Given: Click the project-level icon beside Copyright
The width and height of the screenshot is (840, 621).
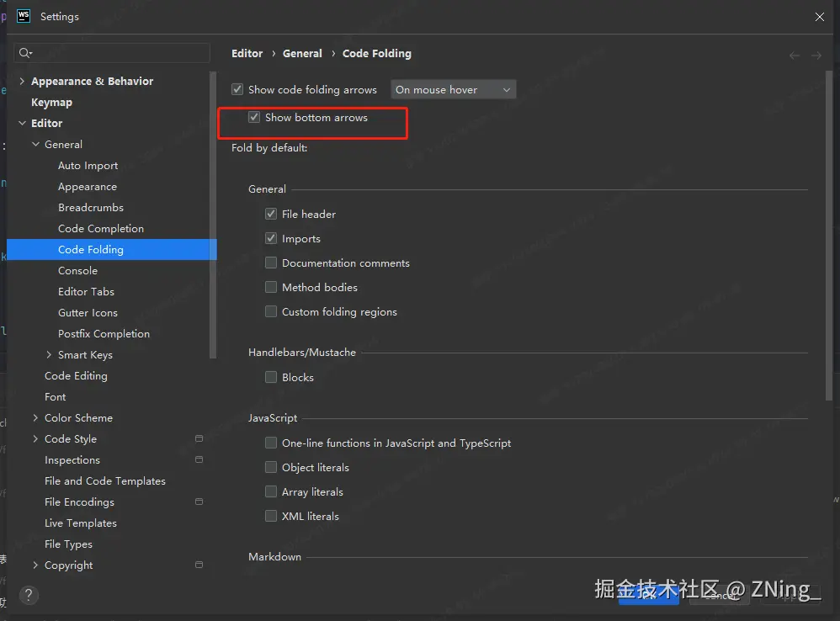Looking at the screenshot, I should point(199,565).
